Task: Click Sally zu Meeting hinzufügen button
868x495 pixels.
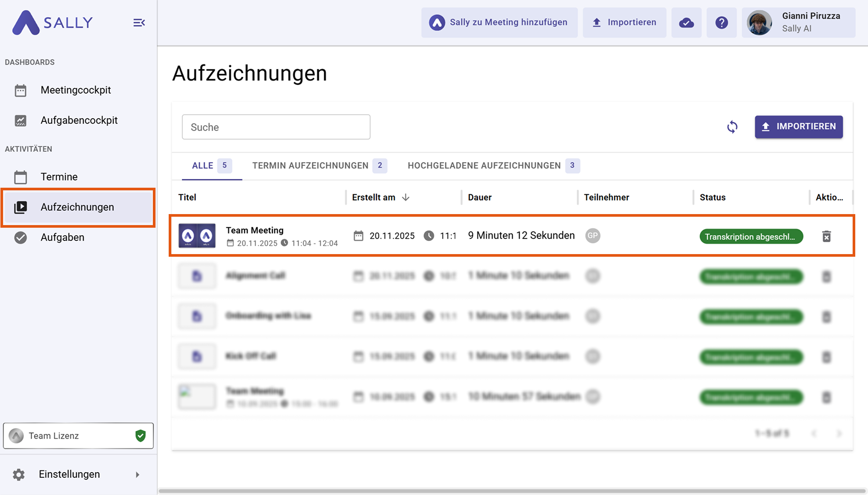Action: click(x=499, y=22)
